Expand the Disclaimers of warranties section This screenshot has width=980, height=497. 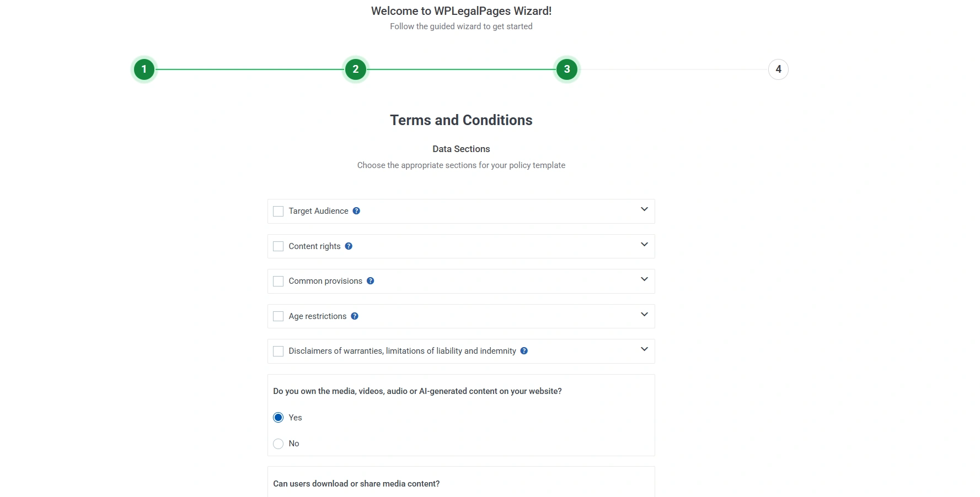click(644, 349)
